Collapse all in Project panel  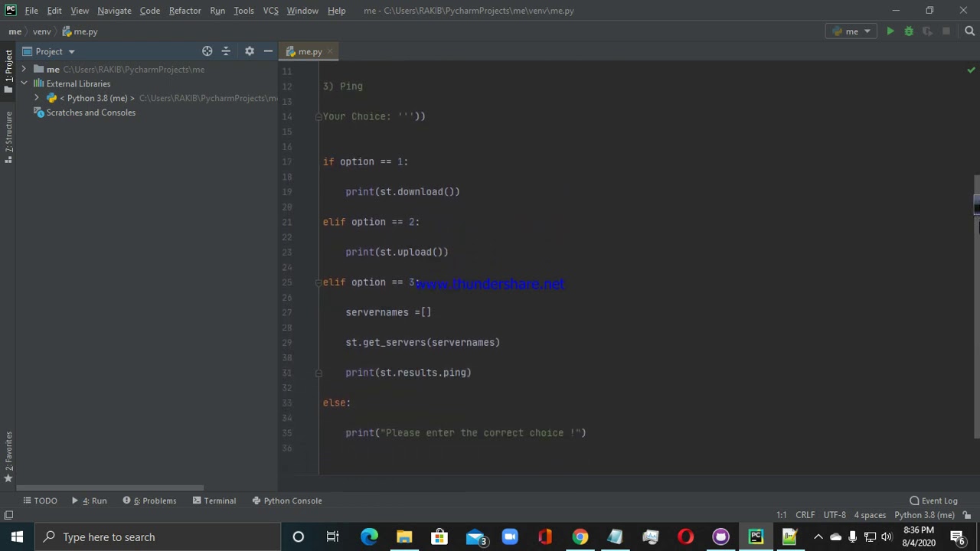coord(226,51)
